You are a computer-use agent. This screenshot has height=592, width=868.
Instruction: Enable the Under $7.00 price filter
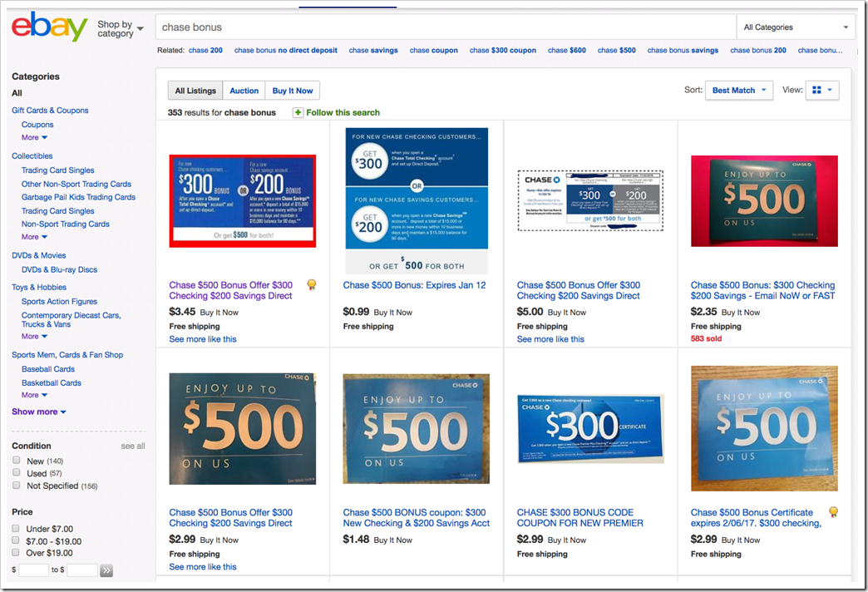coord(16,528)
